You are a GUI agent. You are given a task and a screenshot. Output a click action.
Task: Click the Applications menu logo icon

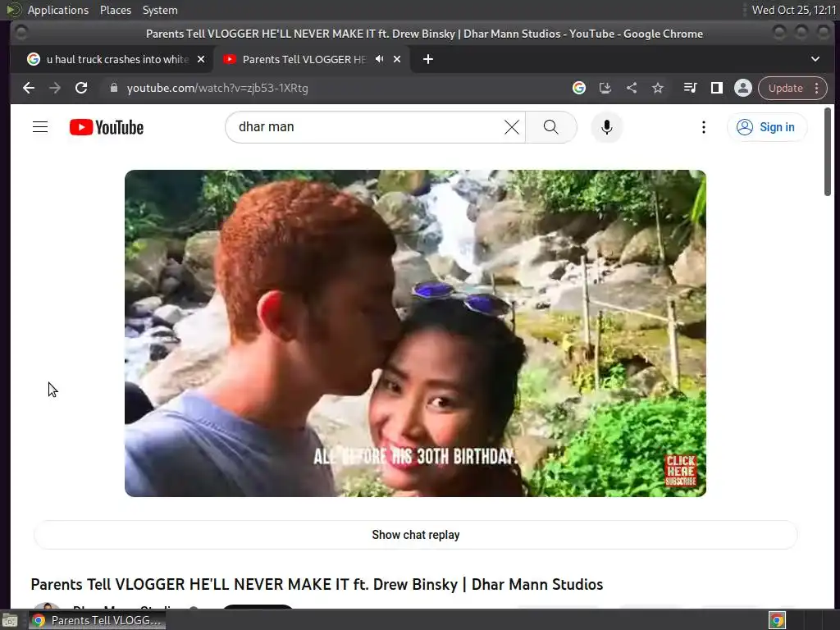[x=13, y=10]
